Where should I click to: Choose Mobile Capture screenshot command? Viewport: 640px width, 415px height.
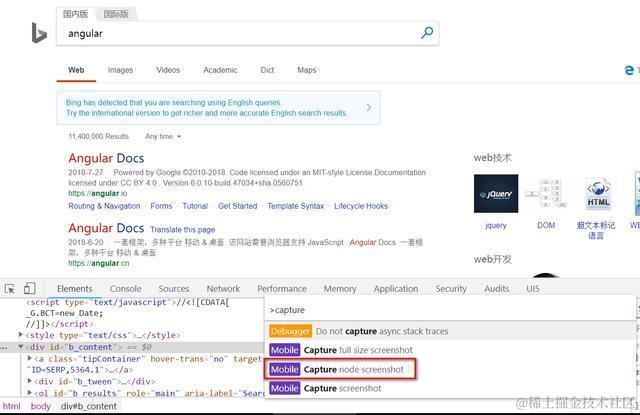pyautogui.click(x=450, y=388)
